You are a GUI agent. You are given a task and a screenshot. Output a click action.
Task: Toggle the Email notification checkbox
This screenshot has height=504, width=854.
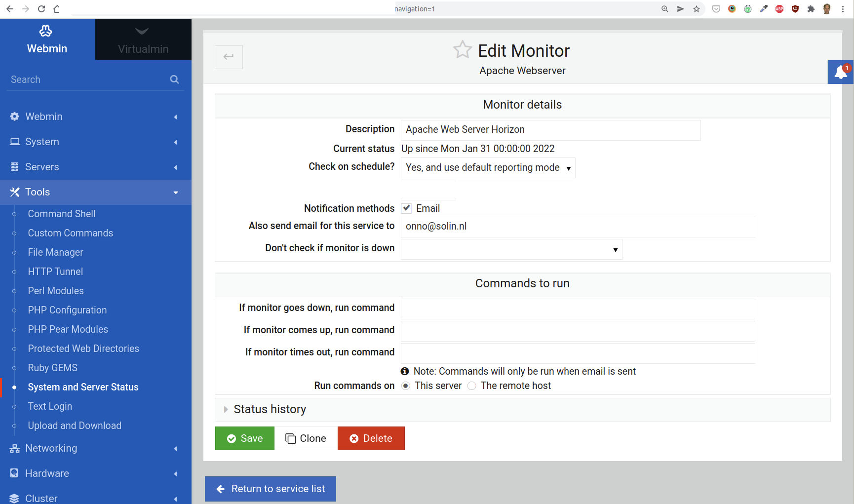pos(406,208)
